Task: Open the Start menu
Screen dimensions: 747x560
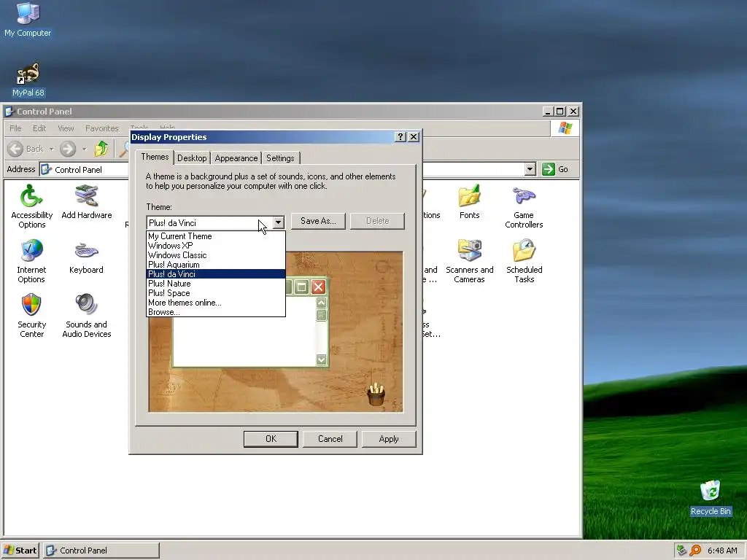Action: (20, 551)
